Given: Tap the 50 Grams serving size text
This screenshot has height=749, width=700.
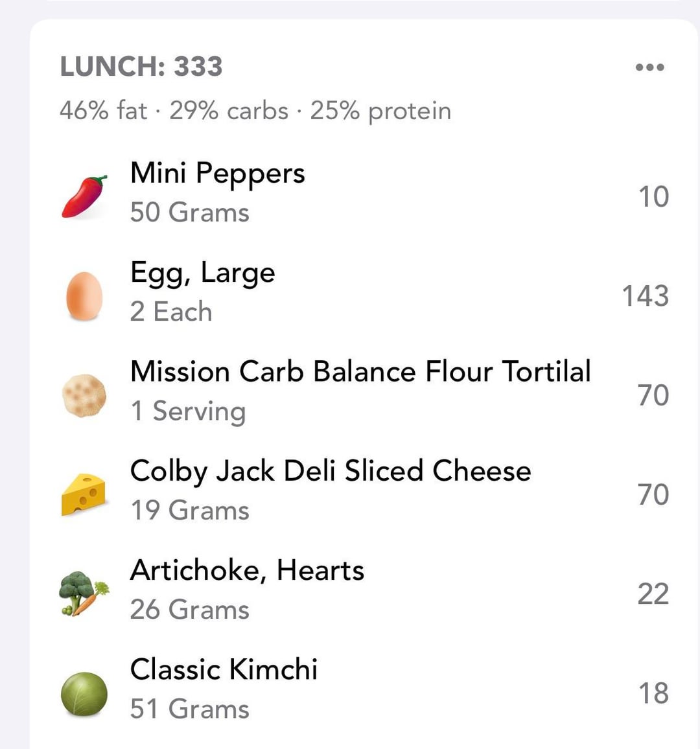Looking at the screenshot, I should pos(189,213).
